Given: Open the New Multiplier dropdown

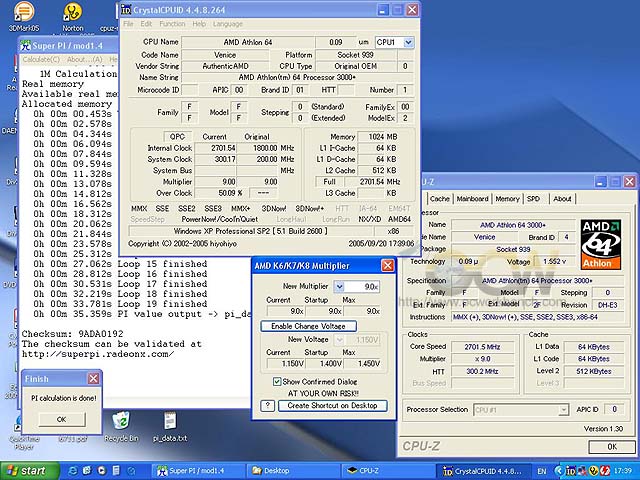Looking at the screenshot, I should 339,287.
